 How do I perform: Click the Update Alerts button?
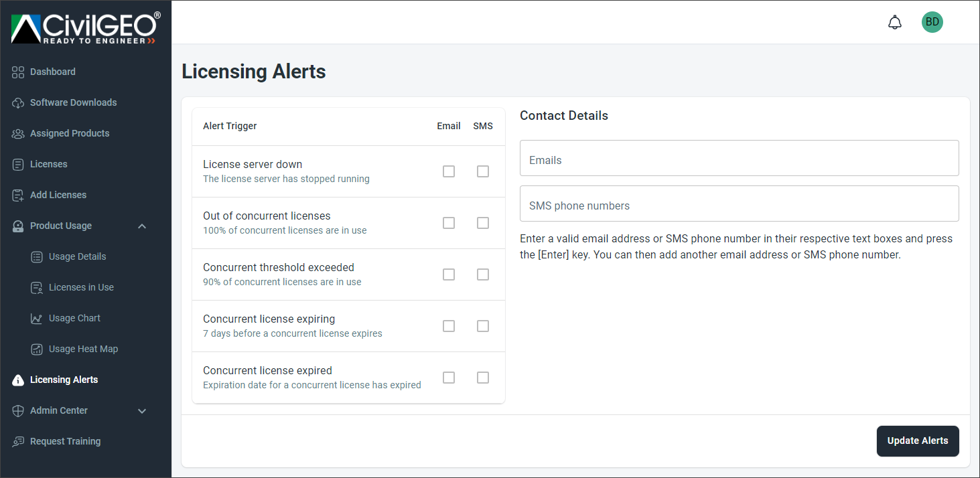pyautogui.click(x=917, y=441)
